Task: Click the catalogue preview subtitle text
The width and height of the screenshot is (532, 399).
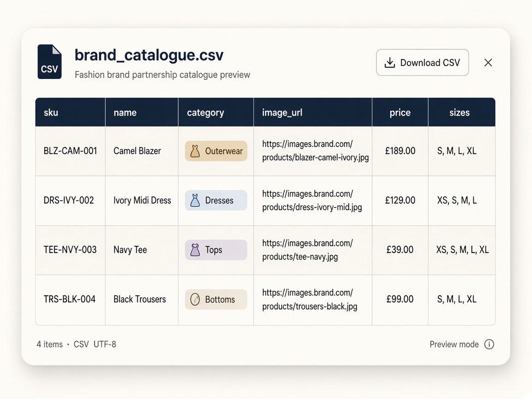Action: tap(162, 75)
